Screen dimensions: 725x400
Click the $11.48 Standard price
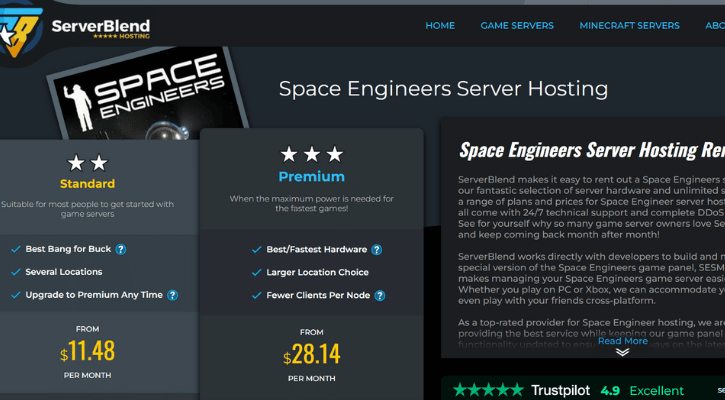tap(87, 351)
